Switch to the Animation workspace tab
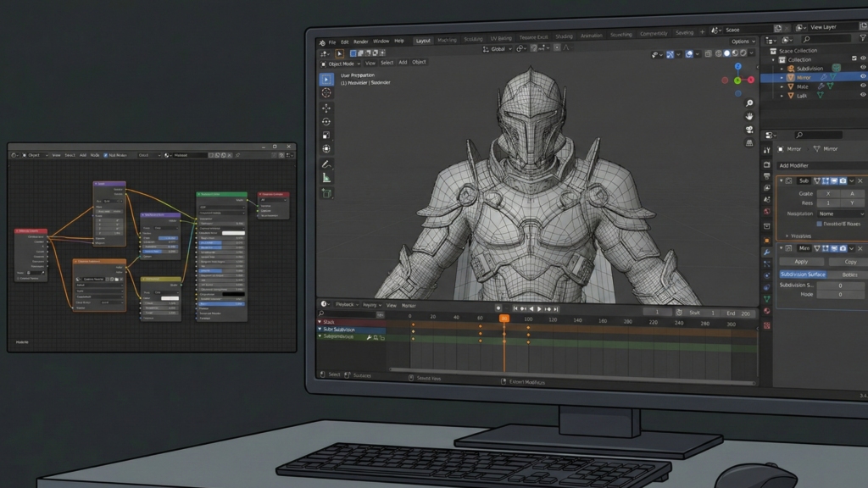Viewport: 868px width, 488px height. click(591, 36)
